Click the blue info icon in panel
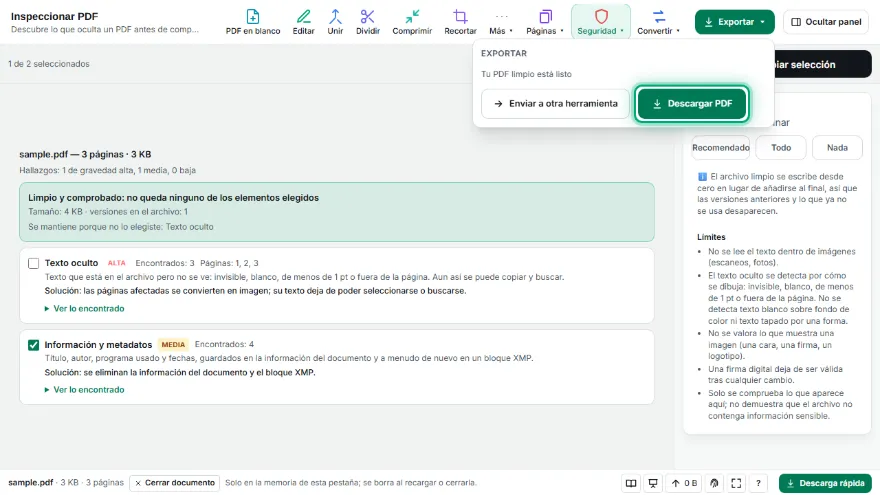 coord(702,177)
